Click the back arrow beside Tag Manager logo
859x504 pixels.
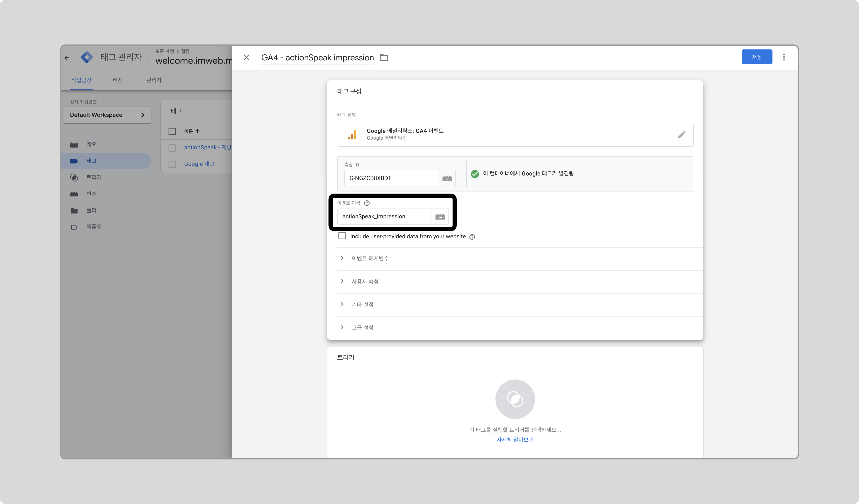coord(67,58)
